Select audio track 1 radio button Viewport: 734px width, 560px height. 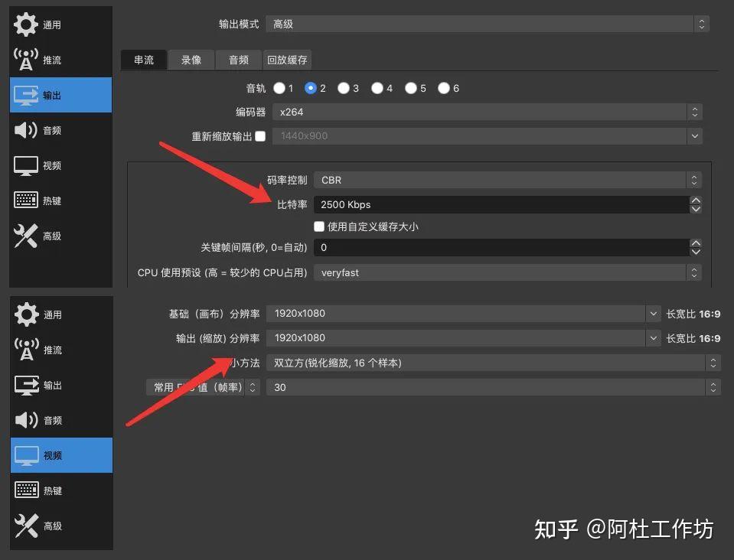tap(279, 88)
